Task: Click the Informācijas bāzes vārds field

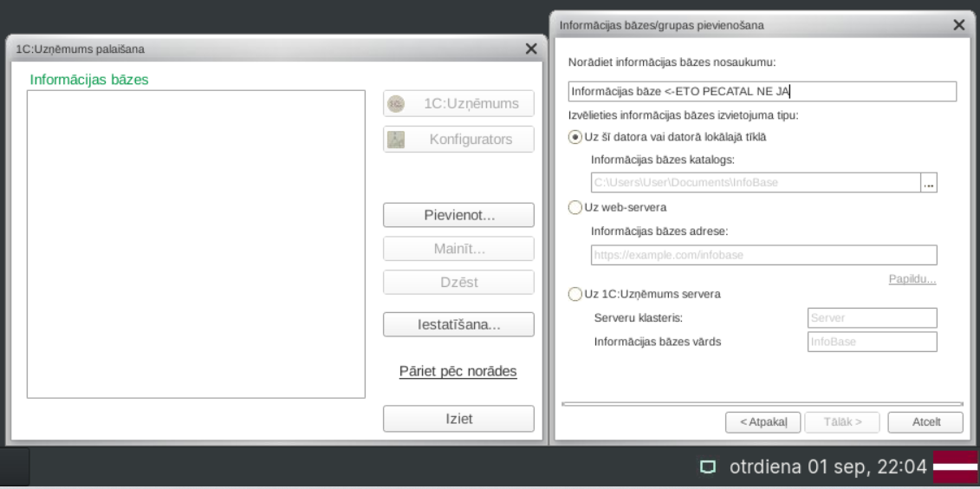Action: pyautogui.click(x=872, y=342)
